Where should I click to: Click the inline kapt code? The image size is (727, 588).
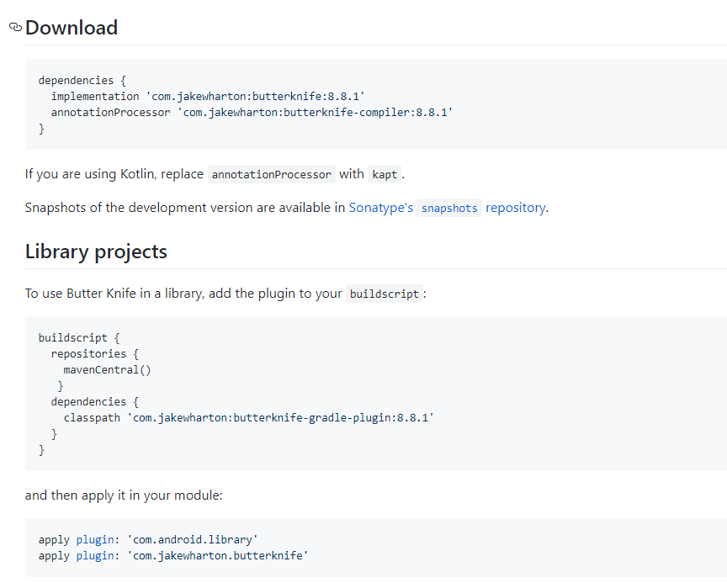385,175
